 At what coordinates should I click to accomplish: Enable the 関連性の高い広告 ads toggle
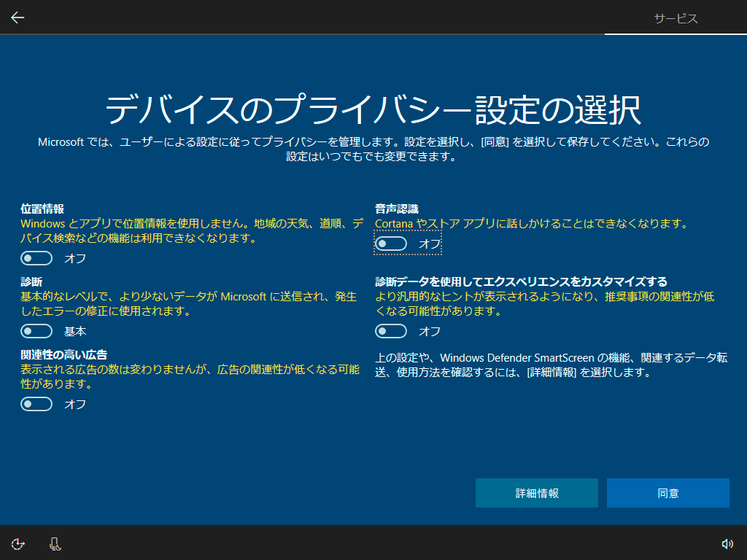tap(36, 403)
